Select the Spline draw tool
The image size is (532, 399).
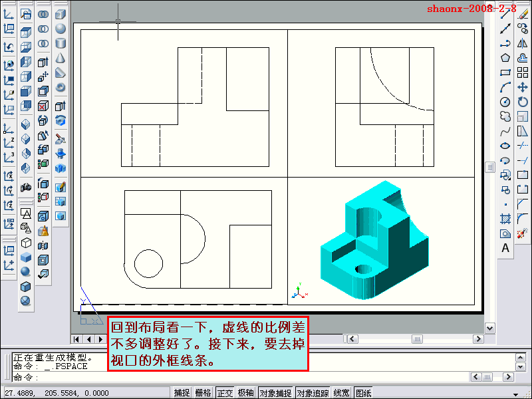[505, 131]
